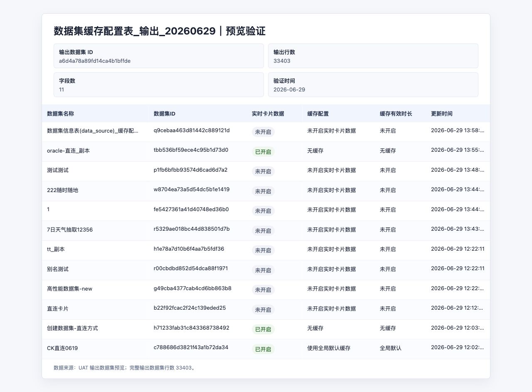Viewport: 532px width, 392px height.
Task: Click the 2026-06-29 12:03 update time
Action: [458, 328]
